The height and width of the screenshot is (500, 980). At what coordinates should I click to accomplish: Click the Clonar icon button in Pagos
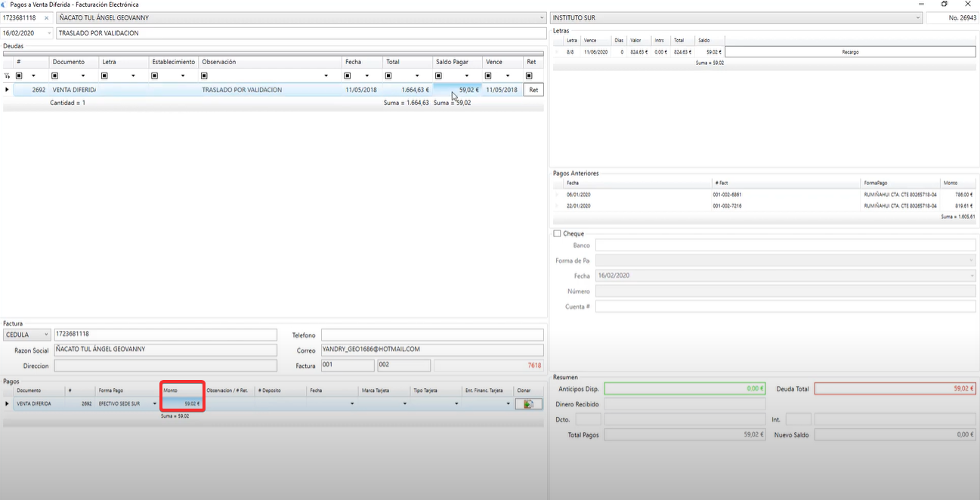coord(528,404)
